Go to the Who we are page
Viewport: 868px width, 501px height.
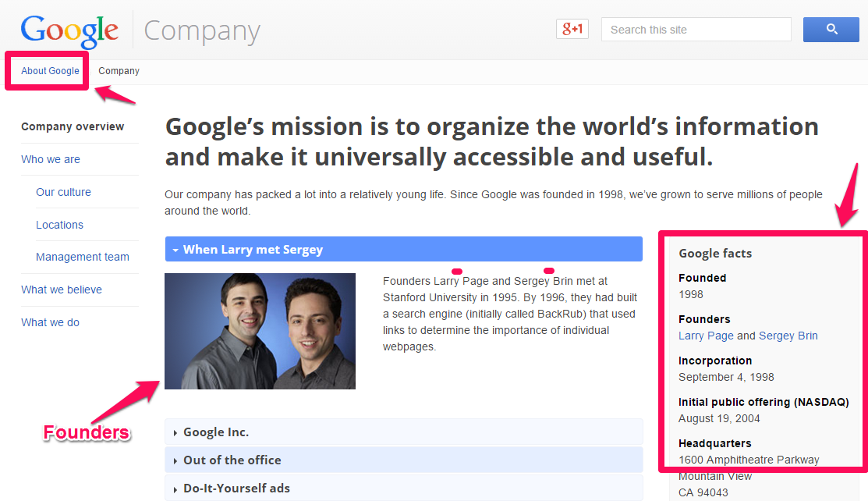[51, 159]
